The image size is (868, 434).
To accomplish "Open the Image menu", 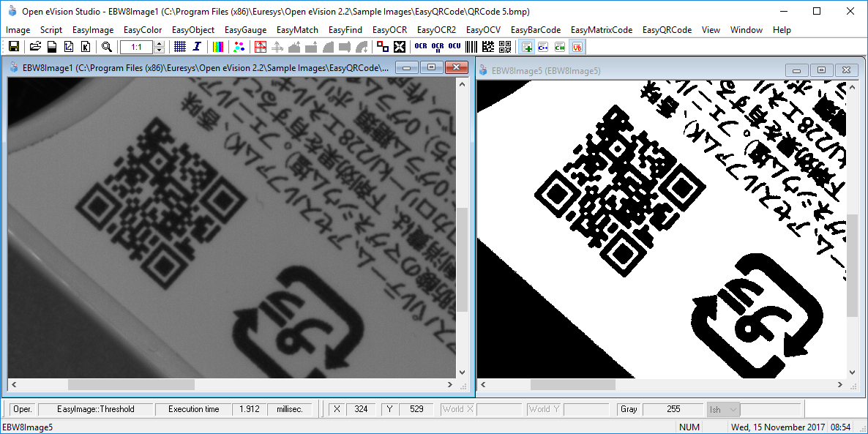I will (x=18, y=30).
